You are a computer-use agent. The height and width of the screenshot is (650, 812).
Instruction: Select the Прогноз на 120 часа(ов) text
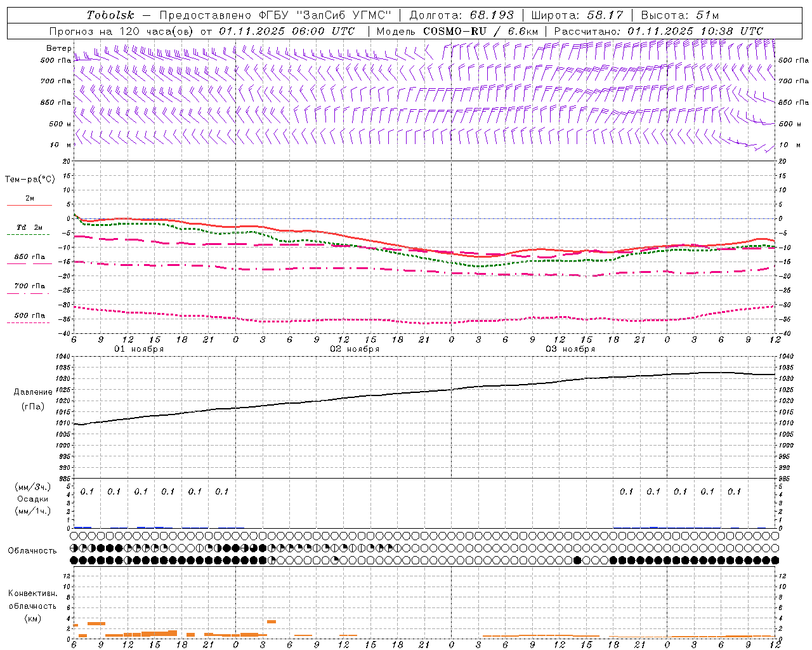click(122, 31)
